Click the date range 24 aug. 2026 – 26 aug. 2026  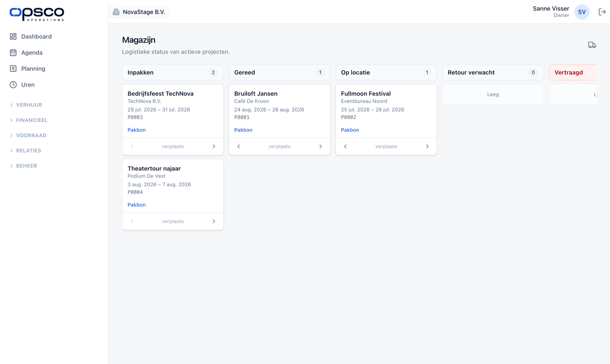[x=269, y=110]
